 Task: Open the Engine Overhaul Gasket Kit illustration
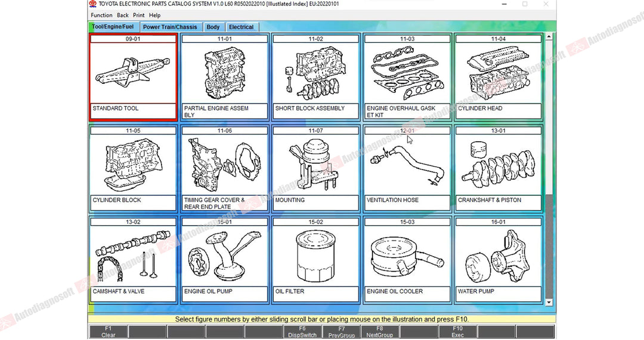pyautogui.click(x=407, y=73)
